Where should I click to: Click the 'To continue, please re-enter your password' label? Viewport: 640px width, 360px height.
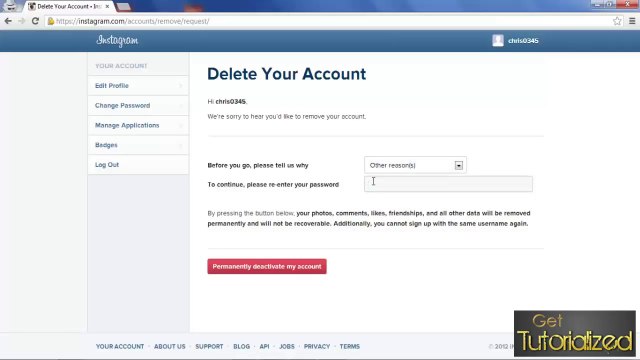pos(273,184)
